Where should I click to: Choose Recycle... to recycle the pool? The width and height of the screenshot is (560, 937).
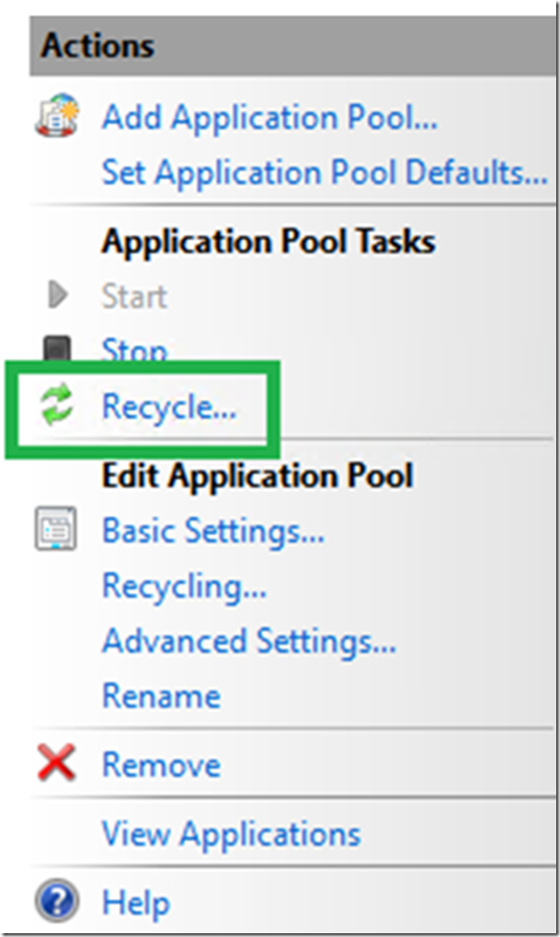tap(169, 408)
